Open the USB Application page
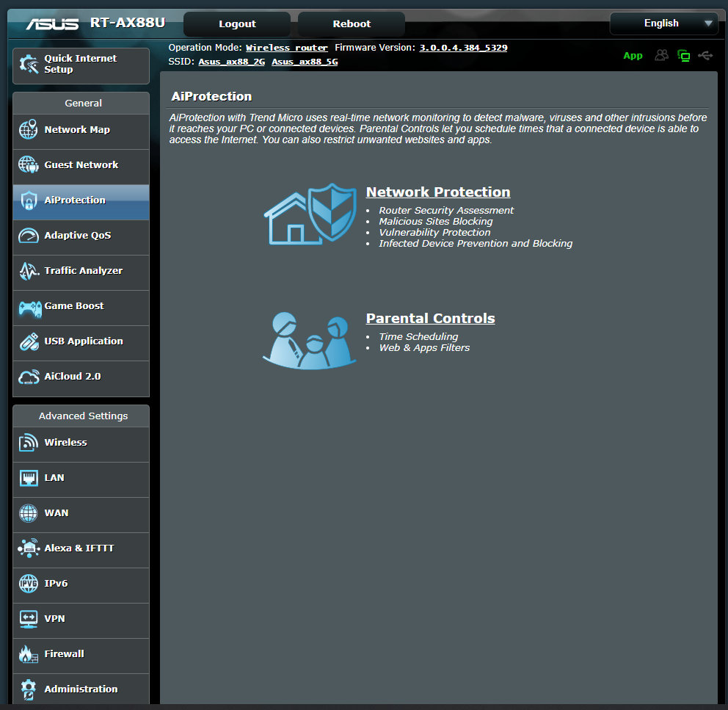The image size is (728, 710). pyautogui.click(x=81, y=344)
